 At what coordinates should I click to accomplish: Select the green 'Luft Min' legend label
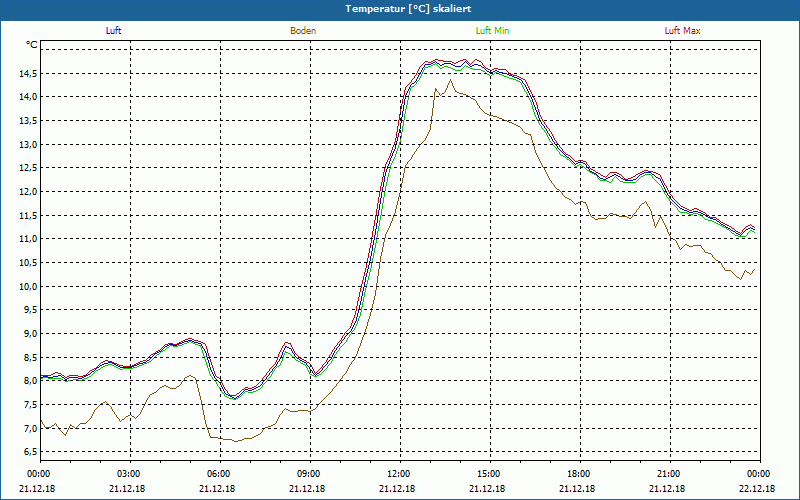pos(492,31)
